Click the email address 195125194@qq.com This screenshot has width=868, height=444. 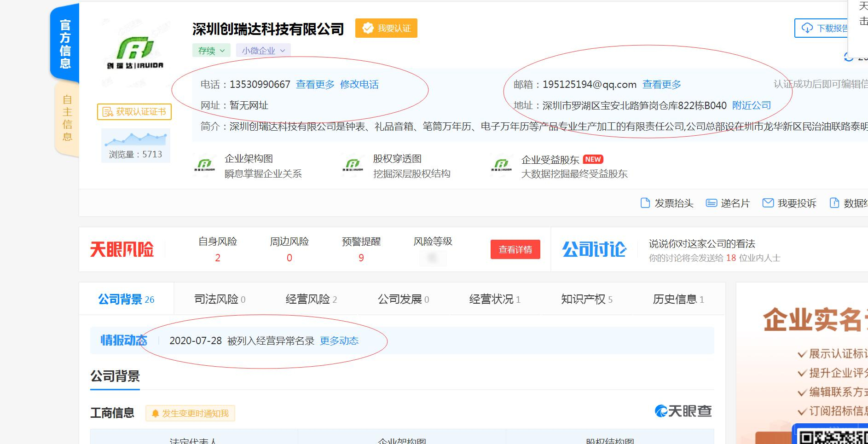[x=590, y=84]
